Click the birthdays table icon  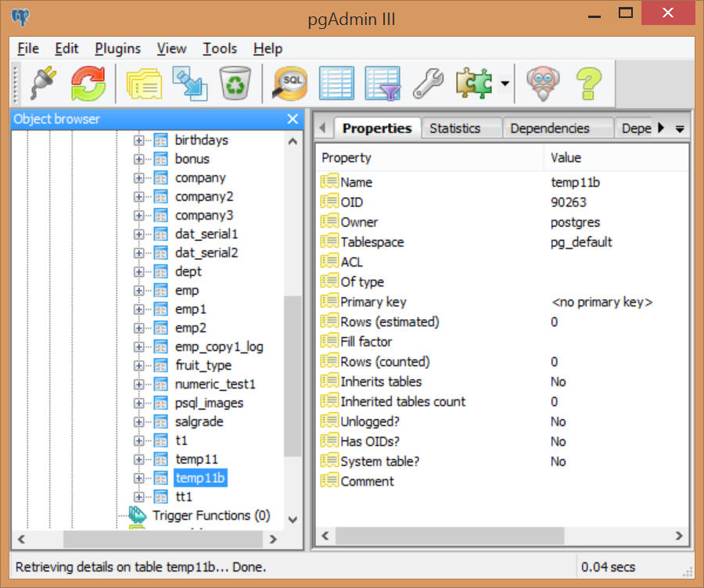(x=160, y=140)
